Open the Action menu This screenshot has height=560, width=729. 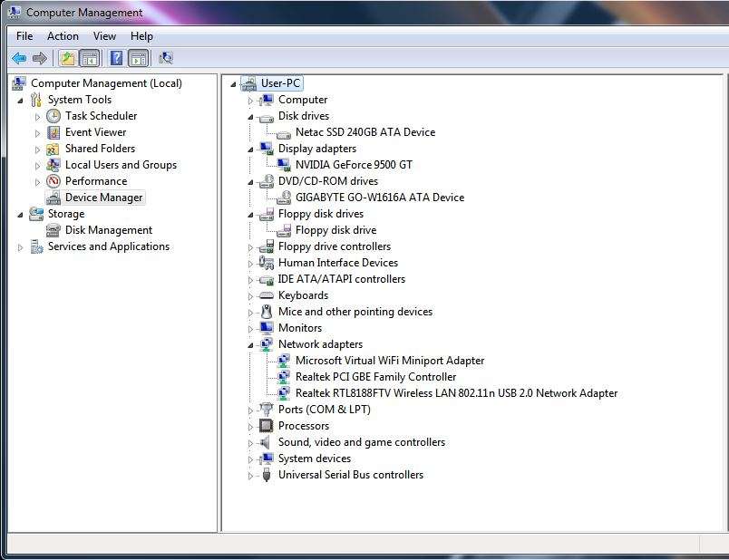click(x=63, y=35)
